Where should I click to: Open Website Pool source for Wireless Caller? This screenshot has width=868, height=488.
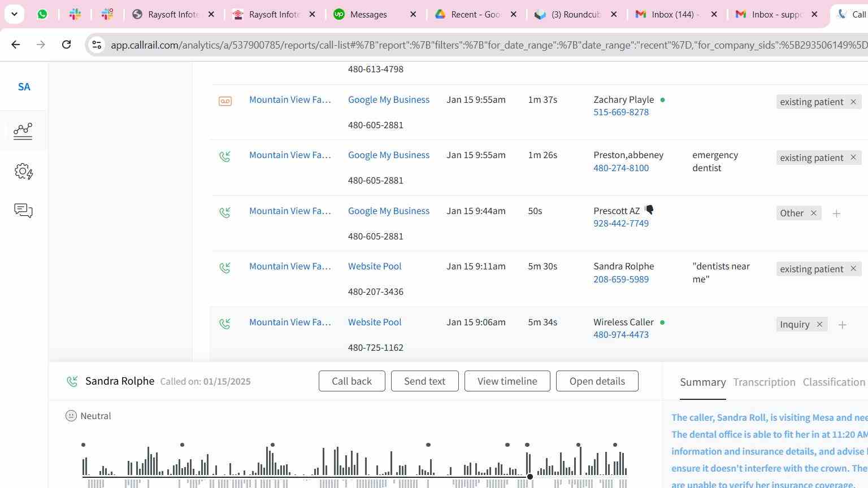coord(375,322)
